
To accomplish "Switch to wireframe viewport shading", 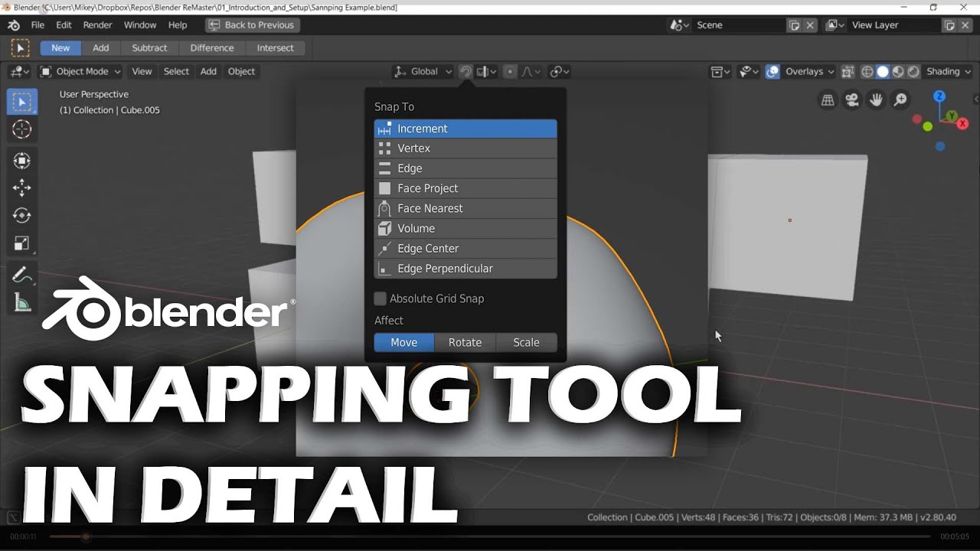I will coord(867,71).
